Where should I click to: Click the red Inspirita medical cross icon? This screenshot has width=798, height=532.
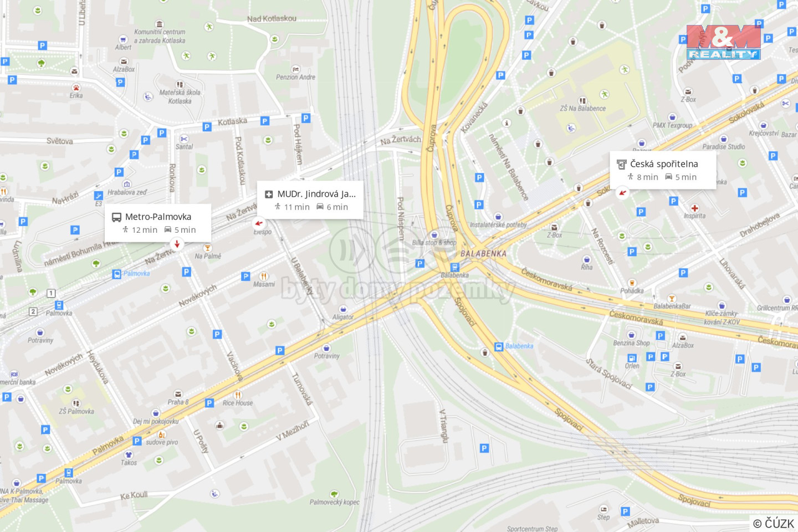point(694,208)
